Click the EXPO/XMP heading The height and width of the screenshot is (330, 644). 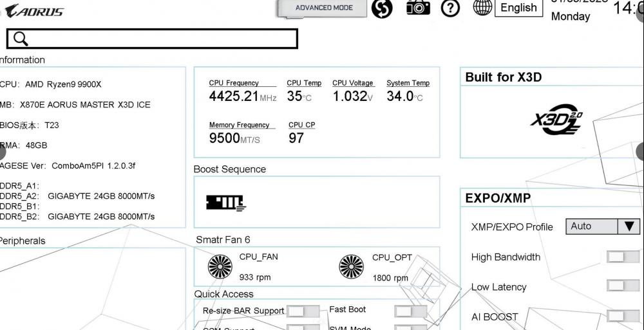point(498,198)
